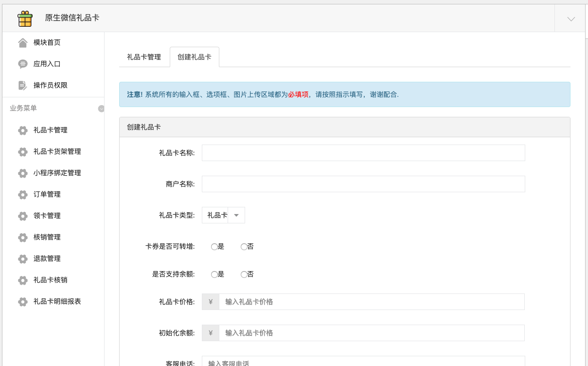Screen dimensions: 588x366
Task: Select 是 for 是否支持余额
Action: [214, 274]
